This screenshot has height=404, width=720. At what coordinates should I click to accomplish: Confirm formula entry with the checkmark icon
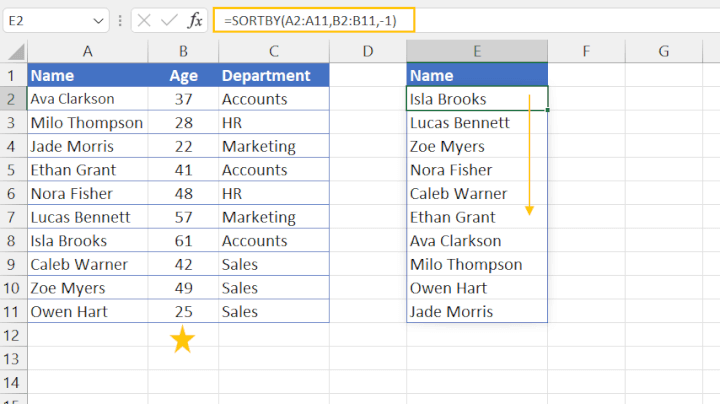point(169,20)
